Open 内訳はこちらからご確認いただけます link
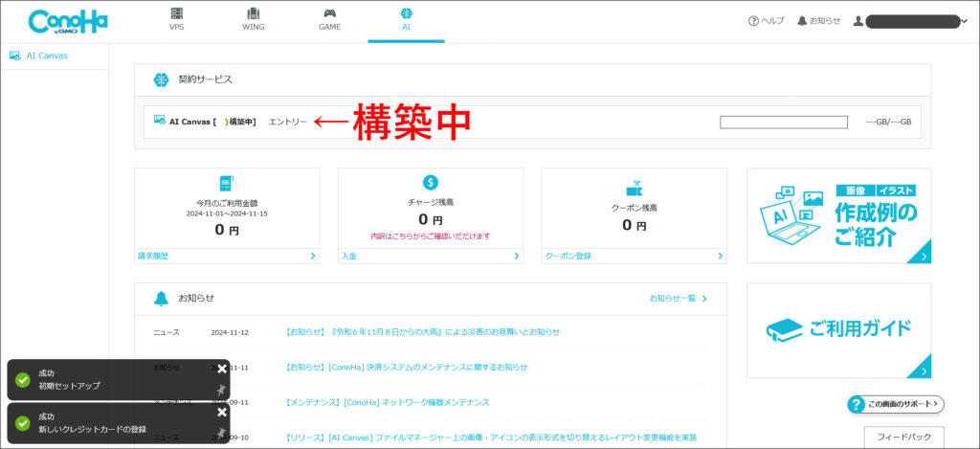This screenshot has width=980, height=449. (431, 236)
